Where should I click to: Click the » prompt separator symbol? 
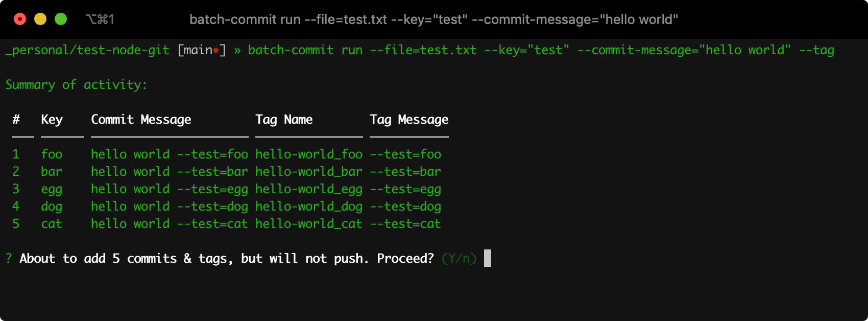pyautogui.click(x=237, y=50)
